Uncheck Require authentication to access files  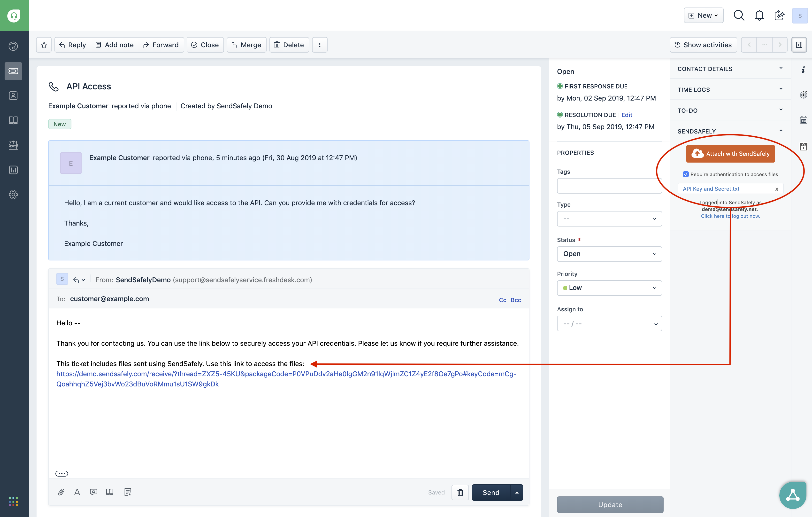(686, 174)
